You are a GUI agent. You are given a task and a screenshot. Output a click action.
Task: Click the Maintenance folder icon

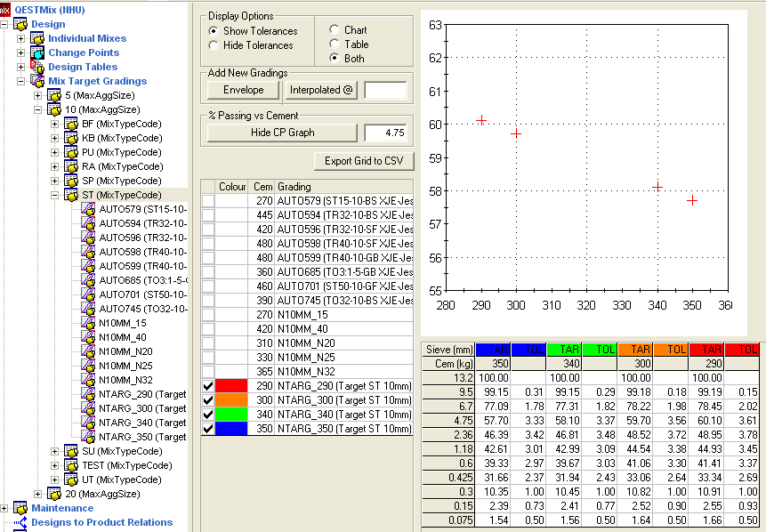click(x=20, y=508)
